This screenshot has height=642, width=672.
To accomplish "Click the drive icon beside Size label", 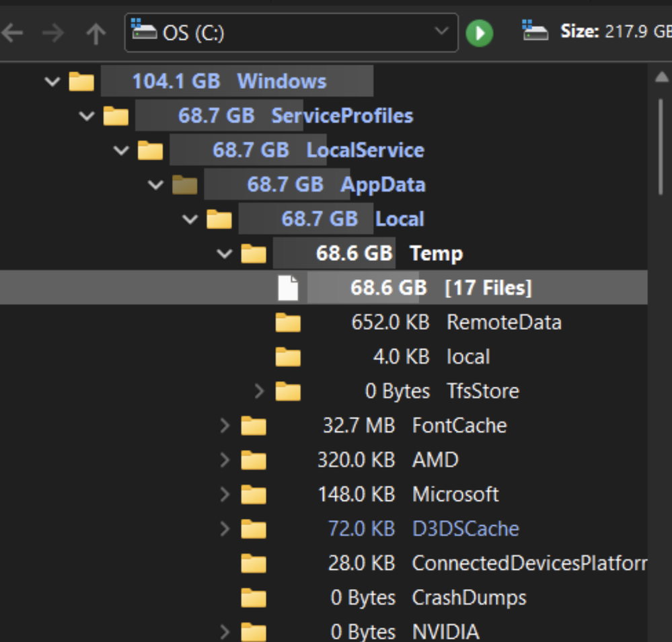I will (x=534, y=30).
